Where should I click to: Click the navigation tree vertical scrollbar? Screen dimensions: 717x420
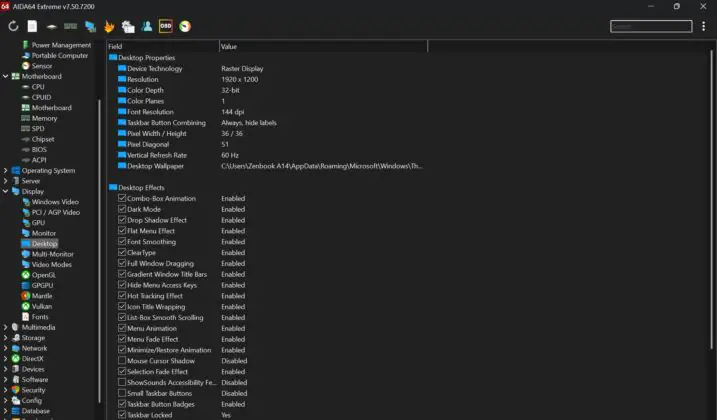coord(99,251)
